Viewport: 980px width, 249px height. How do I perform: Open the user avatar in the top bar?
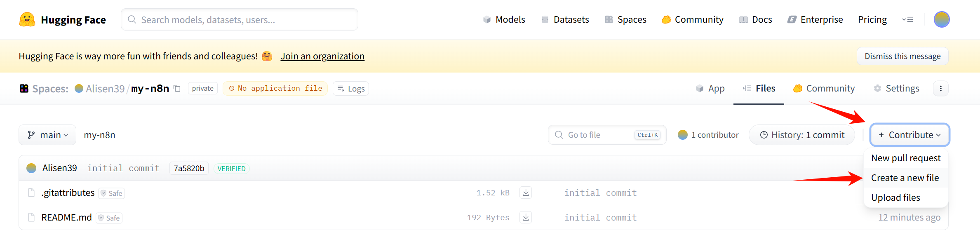(942, 19)
